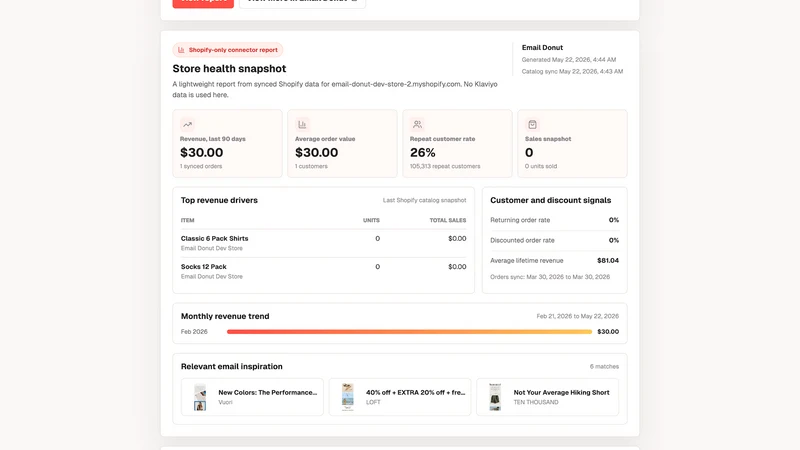Click the average order value bar chart icon
Viewport: 800px width, 450px height.
point(302,124)
